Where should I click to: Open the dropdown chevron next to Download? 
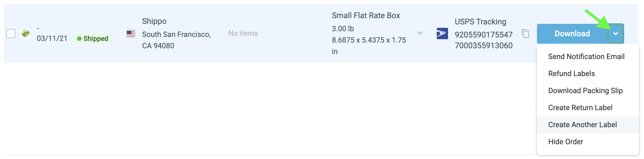pyautogui.click(x=616, y=34)
